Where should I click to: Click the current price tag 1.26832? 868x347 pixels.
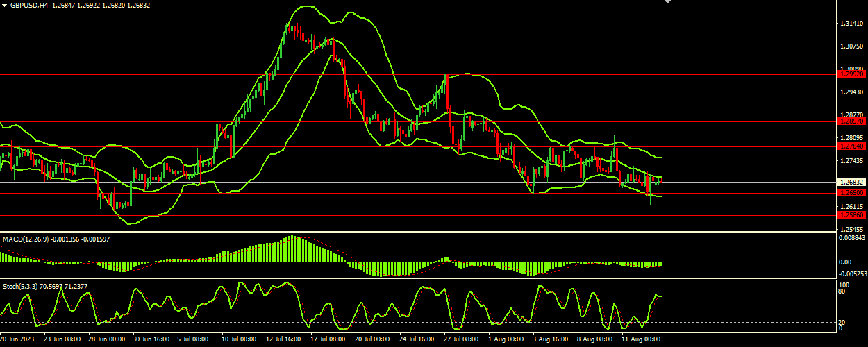coord(852,182)
